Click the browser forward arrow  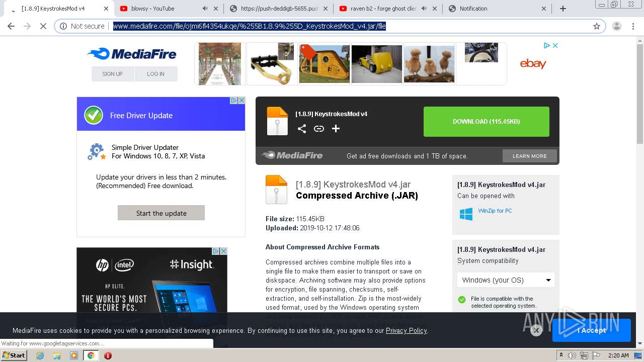27,26
